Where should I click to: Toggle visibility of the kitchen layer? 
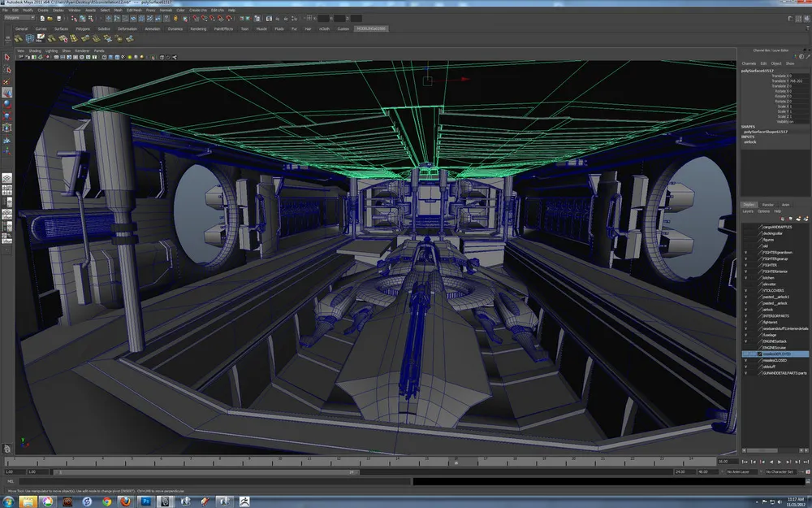coord(745,277)
